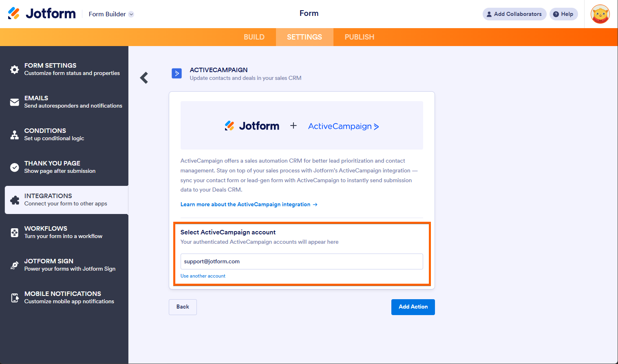618x364 pixels.
Task: Click the Emails envelope icon
Action: tap(15, 102)
